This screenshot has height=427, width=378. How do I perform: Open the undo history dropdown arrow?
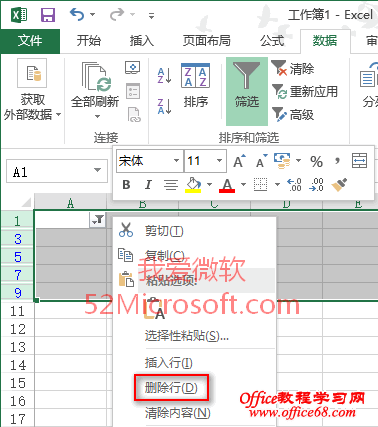[x=93, y=15]
